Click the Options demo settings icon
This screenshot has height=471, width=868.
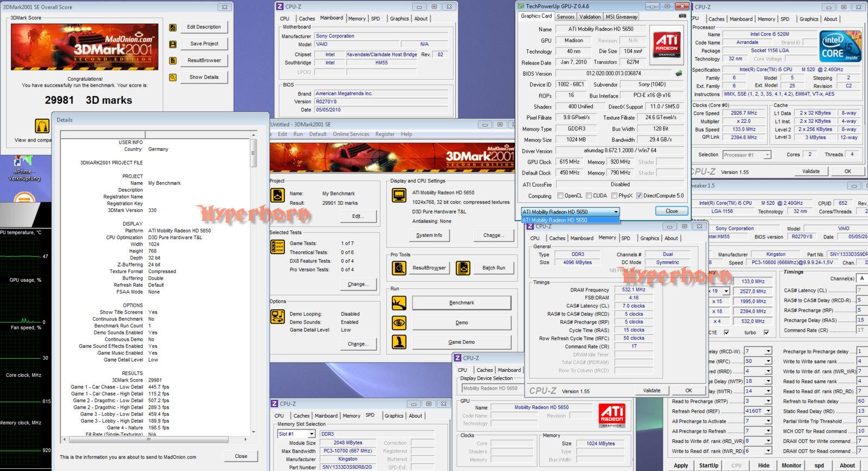pyautogui.click(x=277, y=316)
